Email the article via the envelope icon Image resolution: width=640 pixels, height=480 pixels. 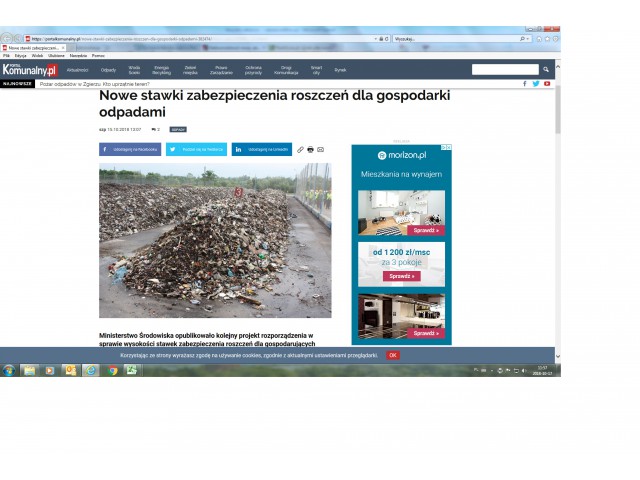(x=320, y=149)
